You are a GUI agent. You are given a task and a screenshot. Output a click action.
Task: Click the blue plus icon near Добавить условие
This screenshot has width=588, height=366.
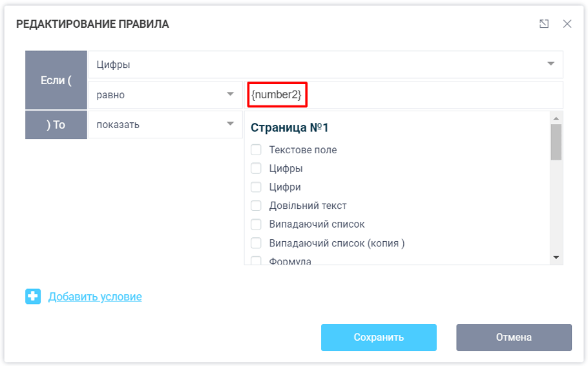(33, 297)
